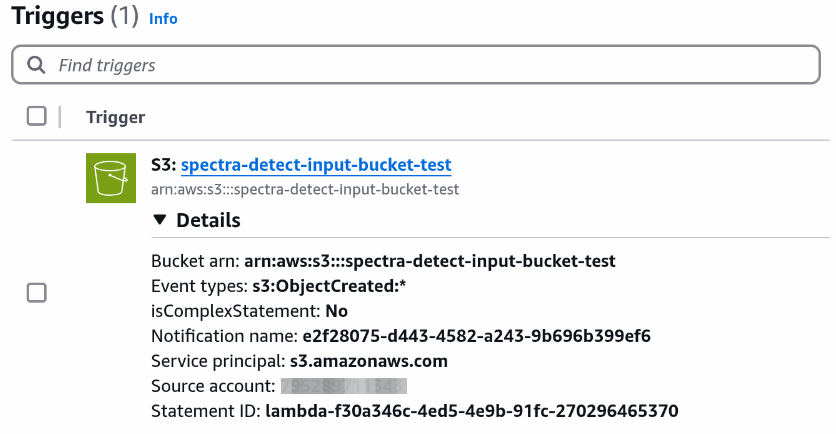
Task: Click the lambda-f30a346c Statement ID value
Action: click(x=472, y=411)
